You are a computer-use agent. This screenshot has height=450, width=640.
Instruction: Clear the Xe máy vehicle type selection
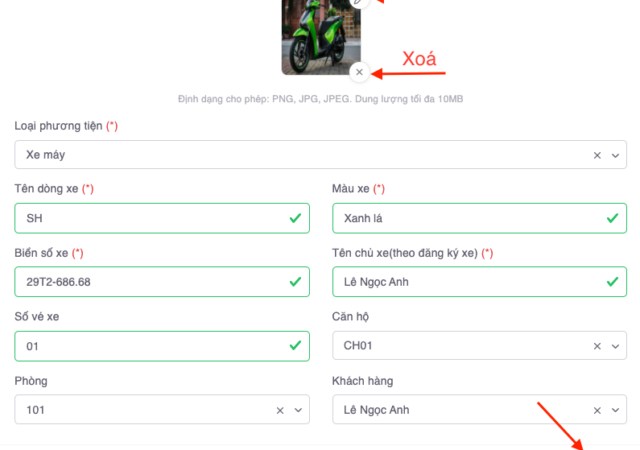click(x=597, y=155)
